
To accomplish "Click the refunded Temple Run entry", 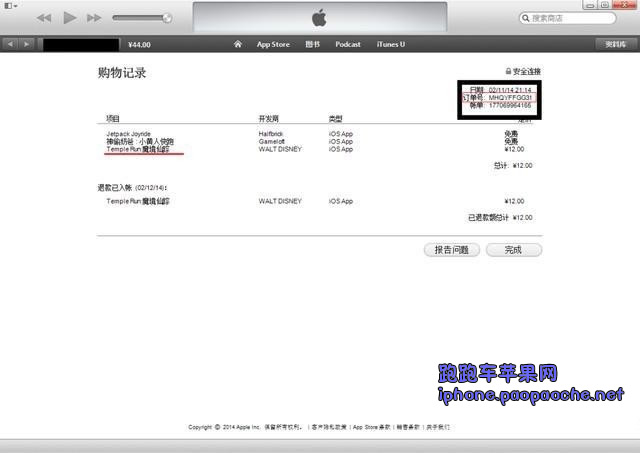I will pos(138,201).
